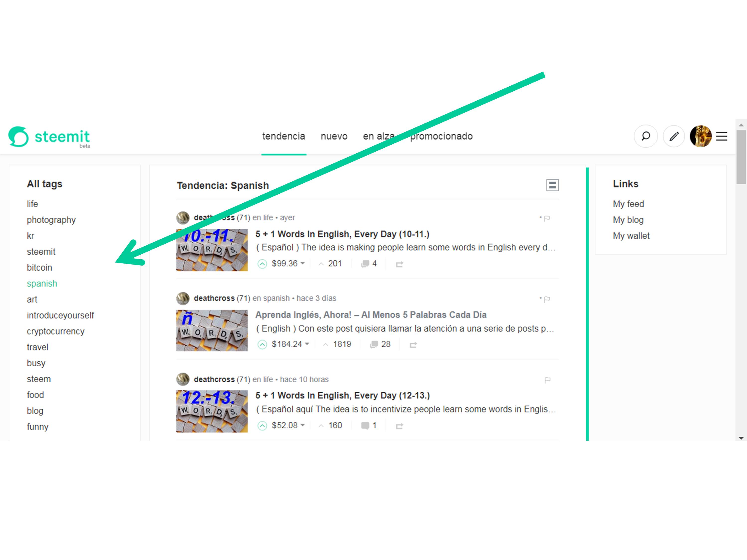Upvote the post about Aprenda Inglés
Screen dimensions: 747x560
(x=262, y=344)
